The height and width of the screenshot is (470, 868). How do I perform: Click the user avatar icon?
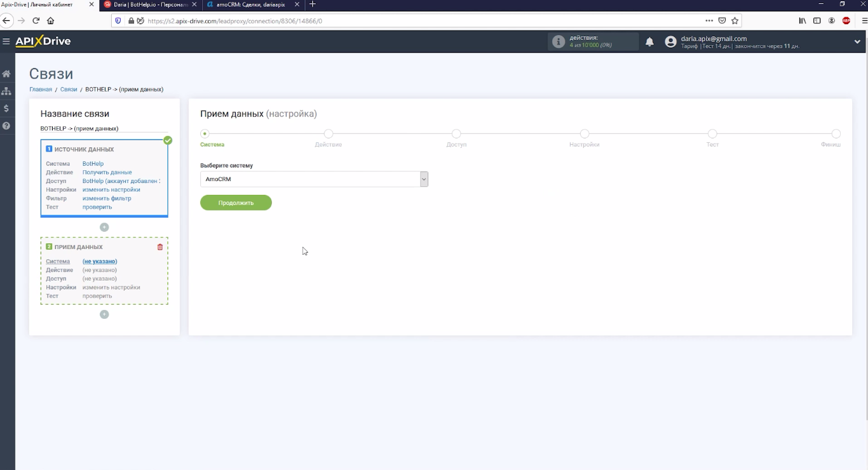coord(670,42)
